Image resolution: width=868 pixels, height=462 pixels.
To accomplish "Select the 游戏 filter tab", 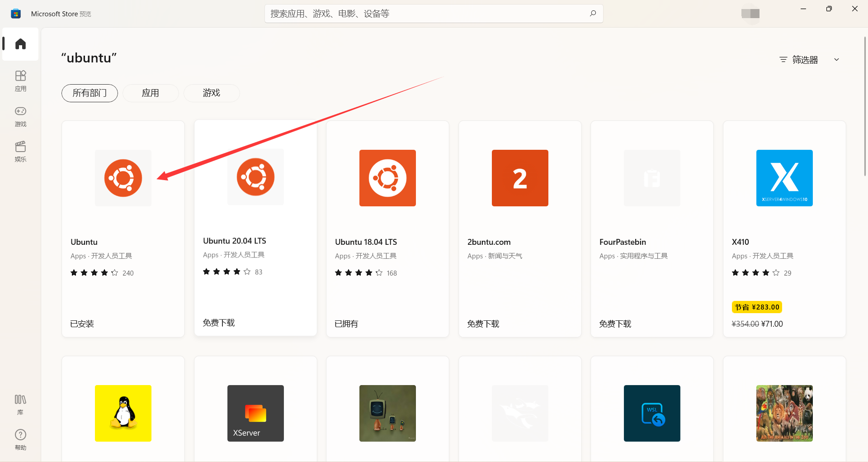I will click(x=212, y=93).
